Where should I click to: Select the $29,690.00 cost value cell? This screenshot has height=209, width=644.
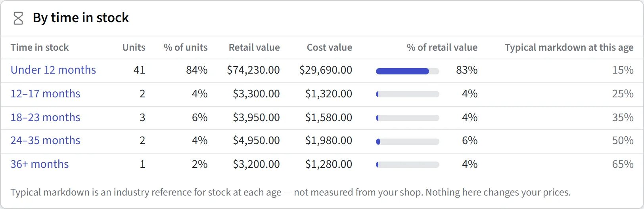point(326,70)
